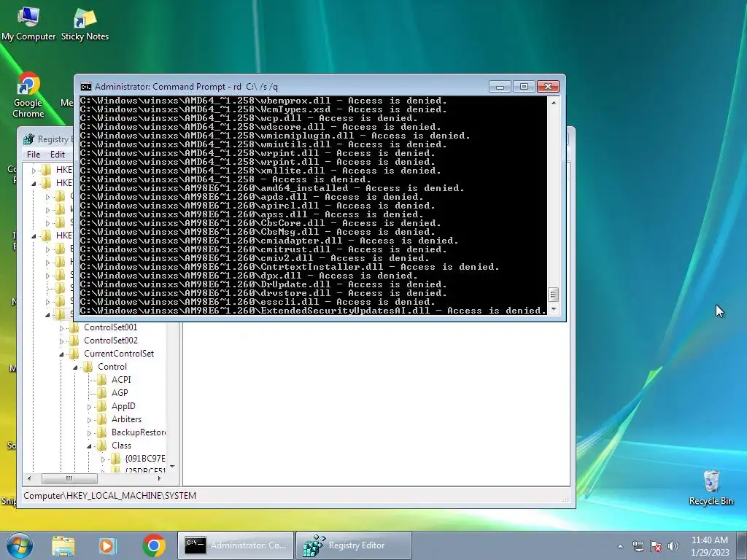Show hidden tray icons arrow
Screen dimensions: 747x560
(620, 546)
